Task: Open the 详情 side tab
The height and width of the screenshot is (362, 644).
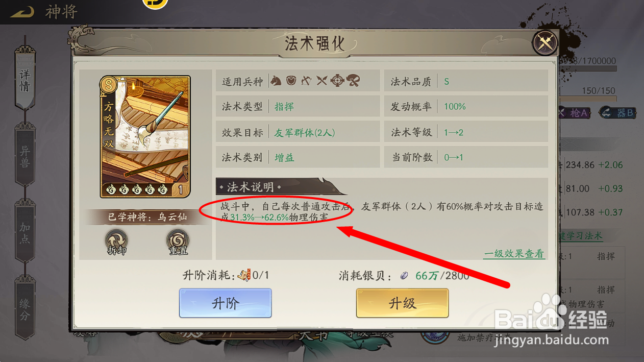Action: point(24,79)
